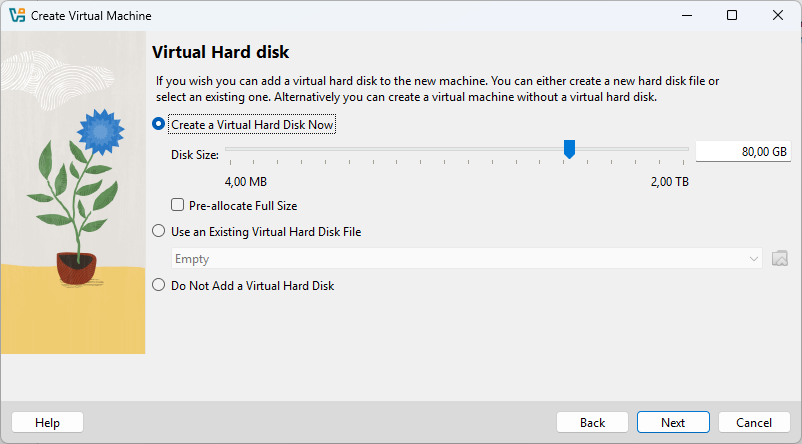Click the folder browse icon beside Empty dropdown
The height and width of the screenshot is (444, 802).
tap(779, 258)
